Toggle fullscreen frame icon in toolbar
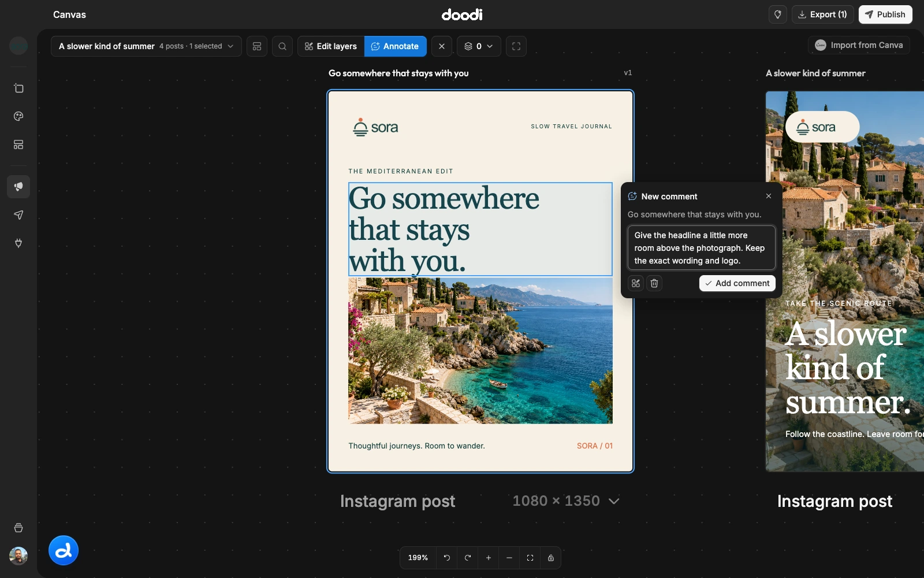The image size is (924, 578). (516, 46)
